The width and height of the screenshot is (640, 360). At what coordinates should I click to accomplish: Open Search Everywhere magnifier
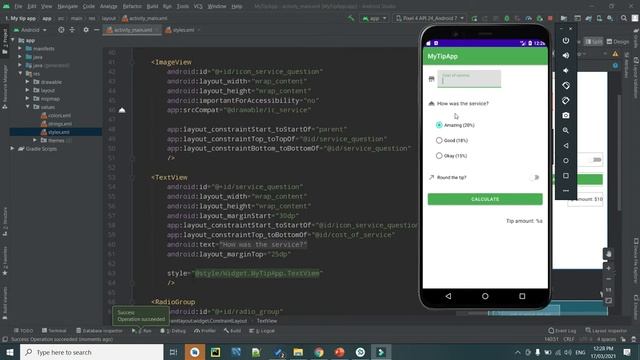click(624, 18)
